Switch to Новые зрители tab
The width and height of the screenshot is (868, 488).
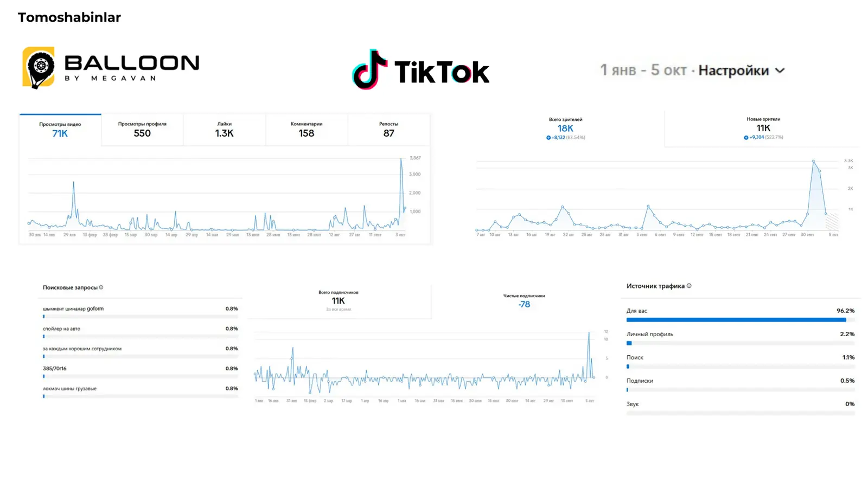click(763, 129)
